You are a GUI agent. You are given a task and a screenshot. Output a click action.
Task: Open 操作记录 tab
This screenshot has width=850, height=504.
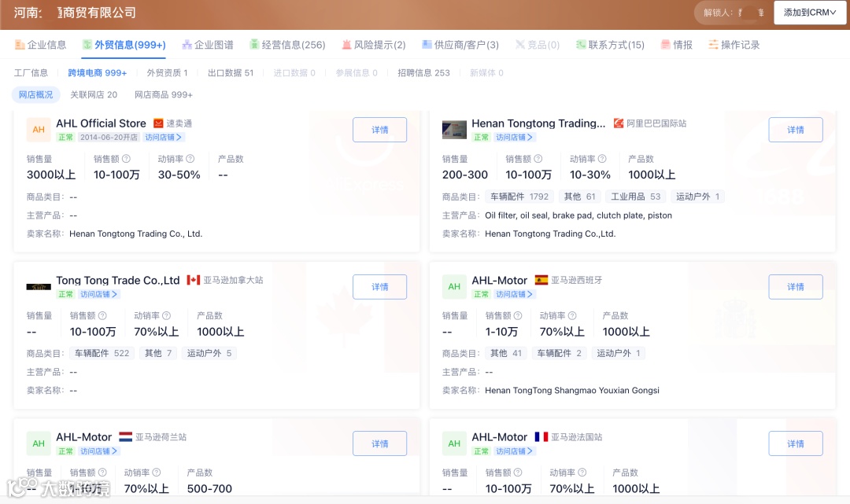coord(734,45)
